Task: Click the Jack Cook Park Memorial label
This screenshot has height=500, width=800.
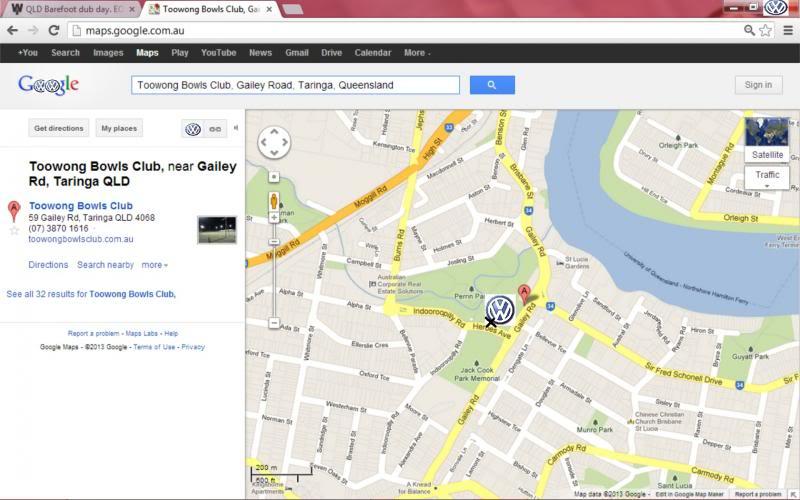Action: (477, 374)
